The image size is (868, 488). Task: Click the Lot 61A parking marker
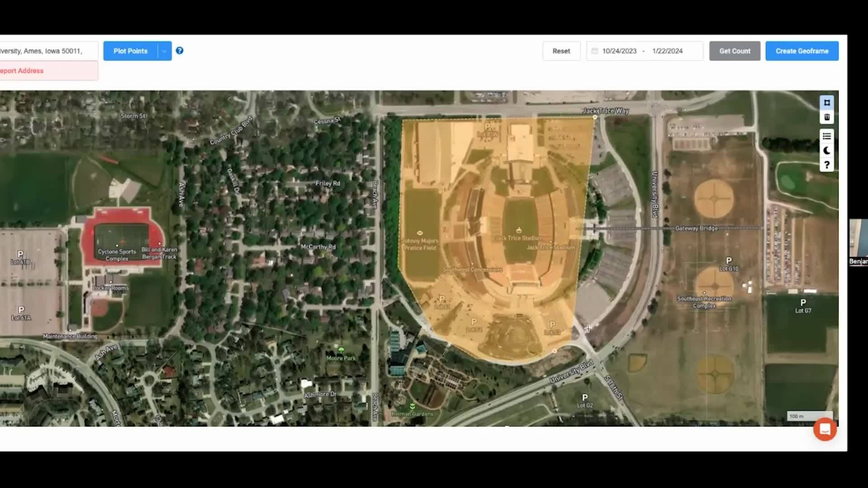(x=20, y=310)
